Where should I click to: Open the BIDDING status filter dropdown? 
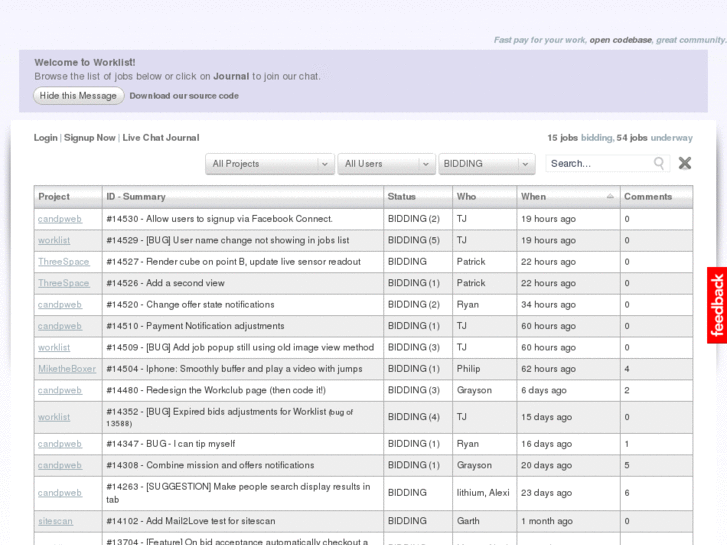[487, 164]
